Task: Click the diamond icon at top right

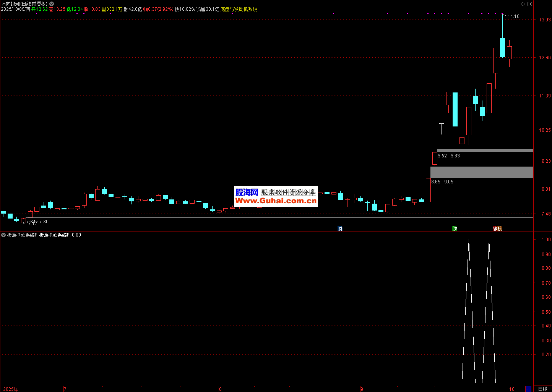Action: [x=523, y=4]
